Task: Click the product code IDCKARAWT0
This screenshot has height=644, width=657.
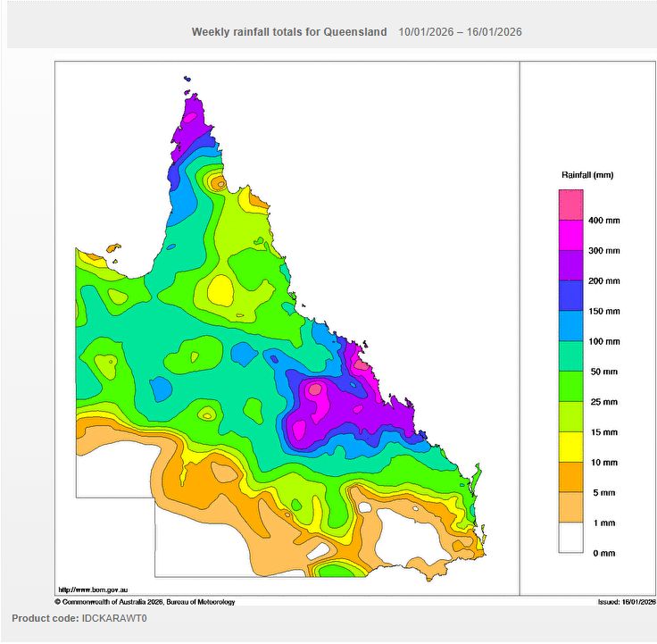Action: tap(79, 618)
